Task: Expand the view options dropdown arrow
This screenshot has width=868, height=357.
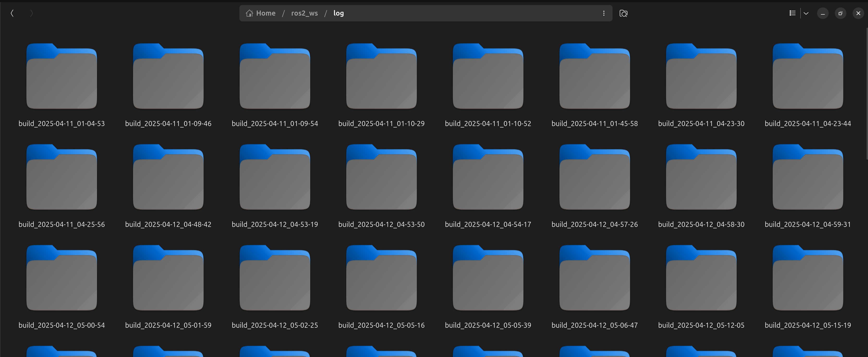Action: (806, 13)
